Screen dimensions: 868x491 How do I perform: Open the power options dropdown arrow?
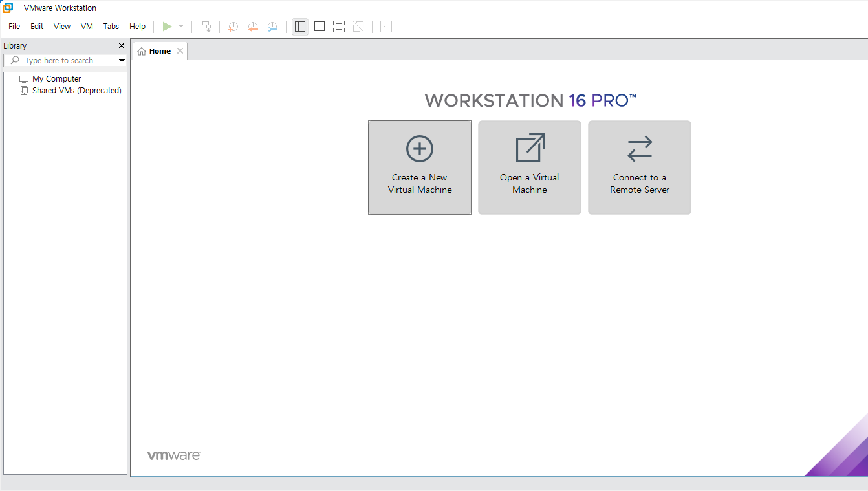(x=181, y=27)
